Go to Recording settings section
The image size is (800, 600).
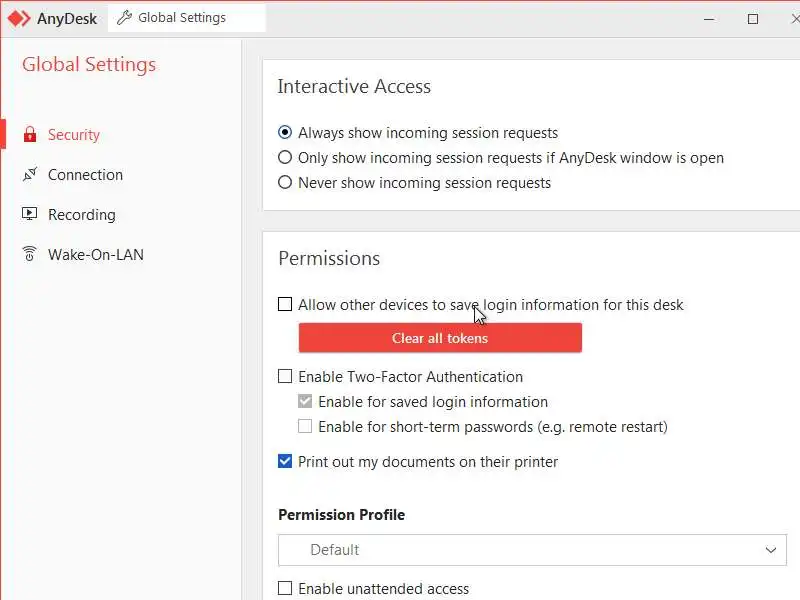click(81, 215)
